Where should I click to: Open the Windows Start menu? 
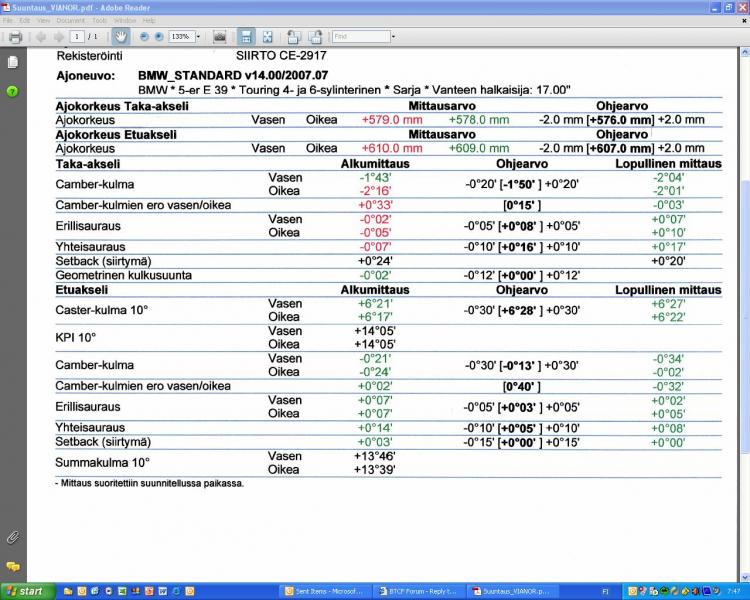(25, 591)
